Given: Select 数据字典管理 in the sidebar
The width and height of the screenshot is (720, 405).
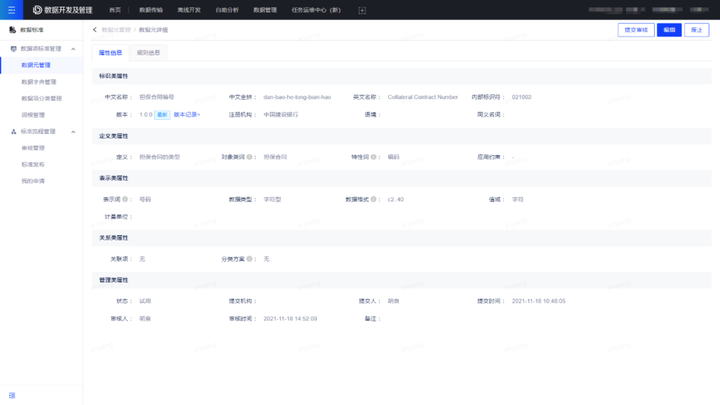Looking at the screenshot, I should (39, 82).
